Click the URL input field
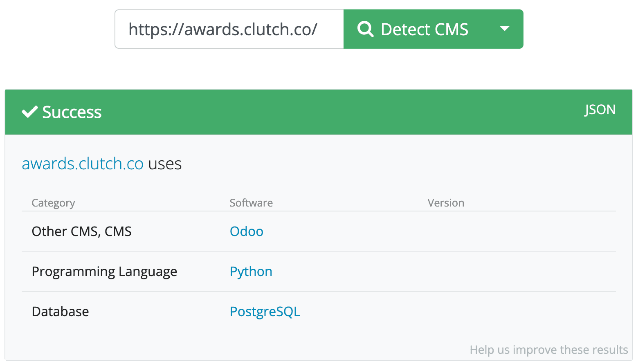638x364 pixels. coord(229,29)
